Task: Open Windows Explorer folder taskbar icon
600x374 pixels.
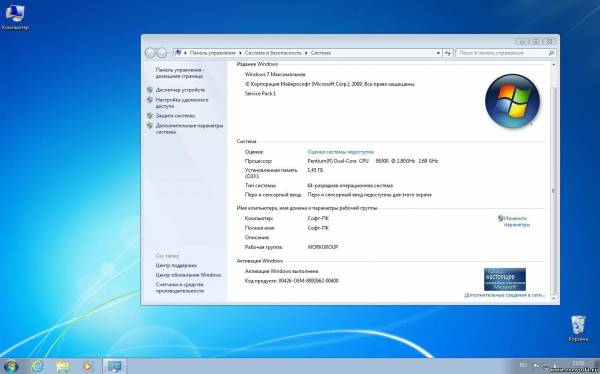Action: coord(63,366)
